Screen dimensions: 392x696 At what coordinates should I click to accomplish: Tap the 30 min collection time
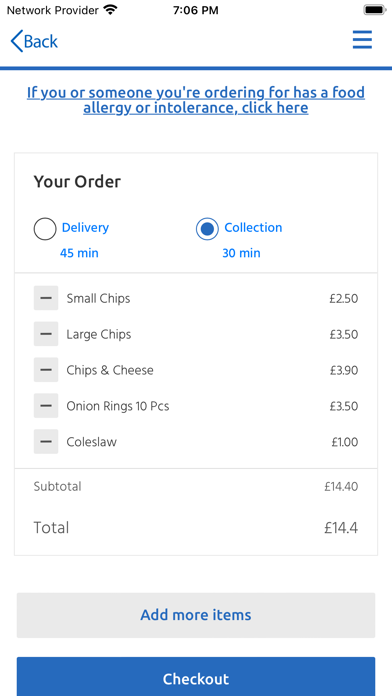coord(242,253)
